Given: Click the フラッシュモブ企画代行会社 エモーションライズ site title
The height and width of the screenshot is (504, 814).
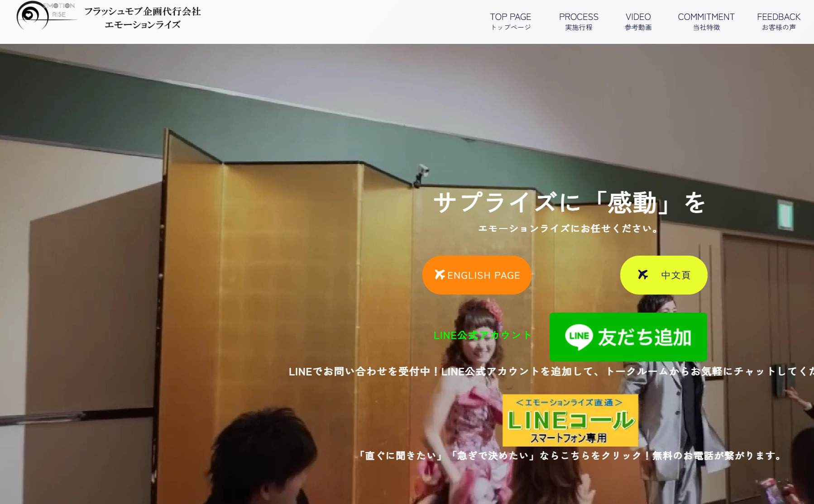Looking at the screenshot, I should [x=143, y=18].
